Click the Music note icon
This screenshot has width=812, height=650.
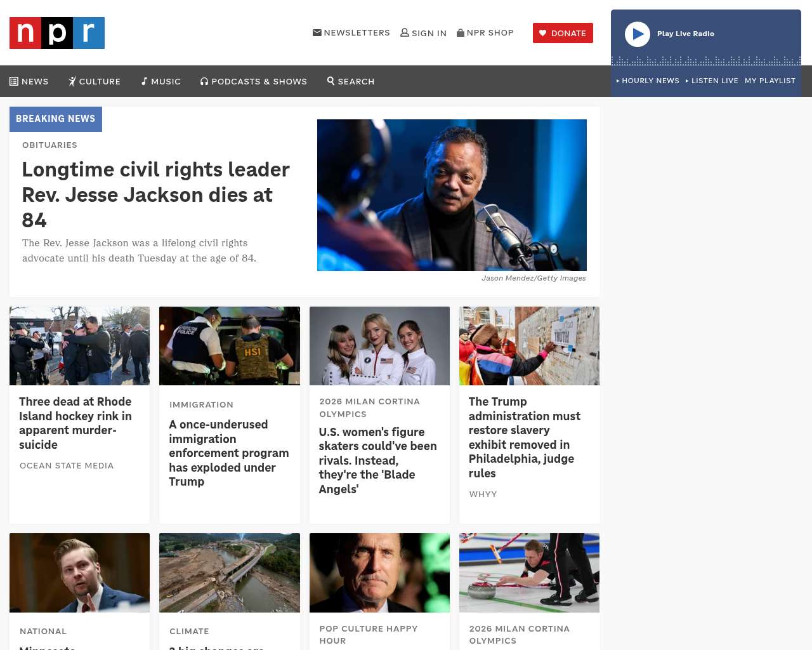coord(145,81)
